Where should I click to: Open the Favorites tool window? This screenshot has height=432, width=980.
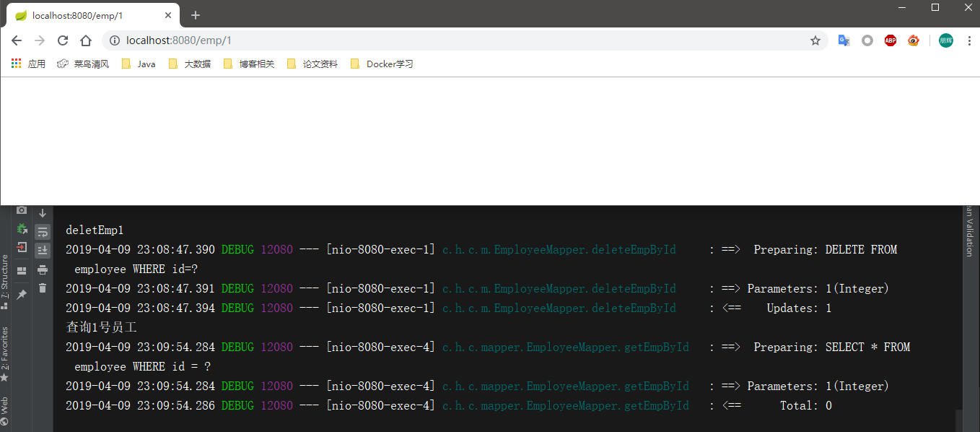[5, 354]
